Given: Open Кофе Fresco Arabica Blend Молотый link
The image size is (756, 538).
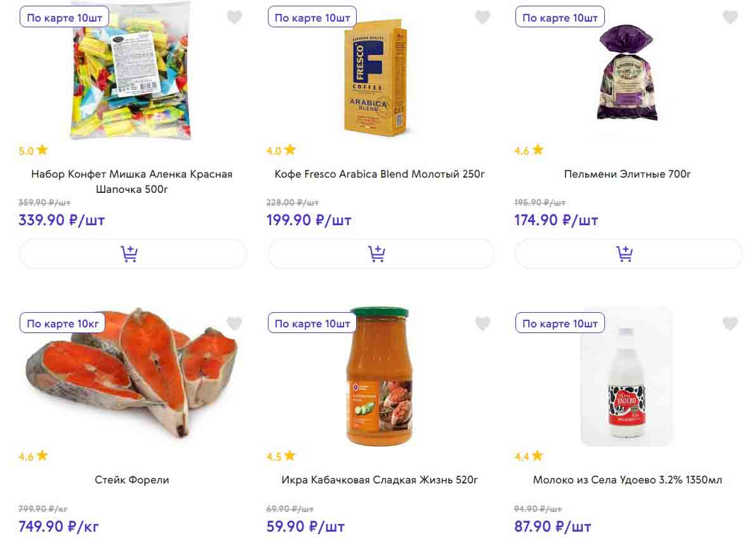Looking at the screenshot, I should (380, 174).
